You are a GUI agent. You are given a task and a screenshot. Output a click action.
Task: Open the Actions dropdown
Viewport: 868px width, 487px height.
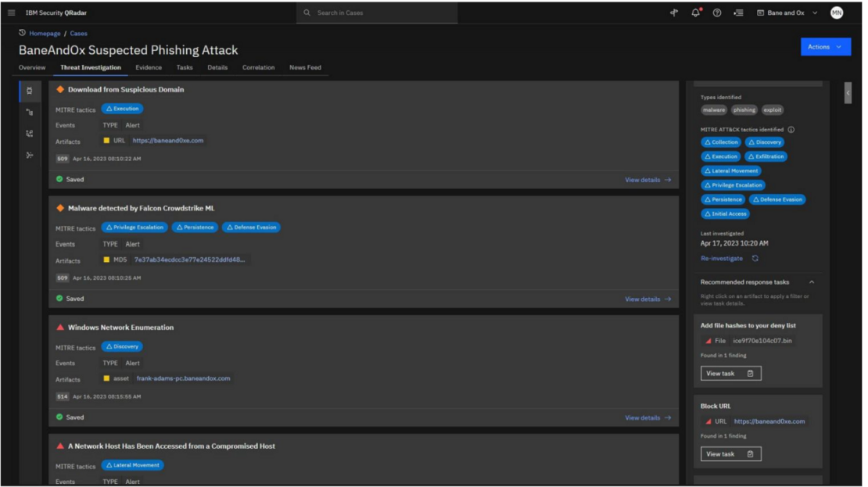coord(825,46)
